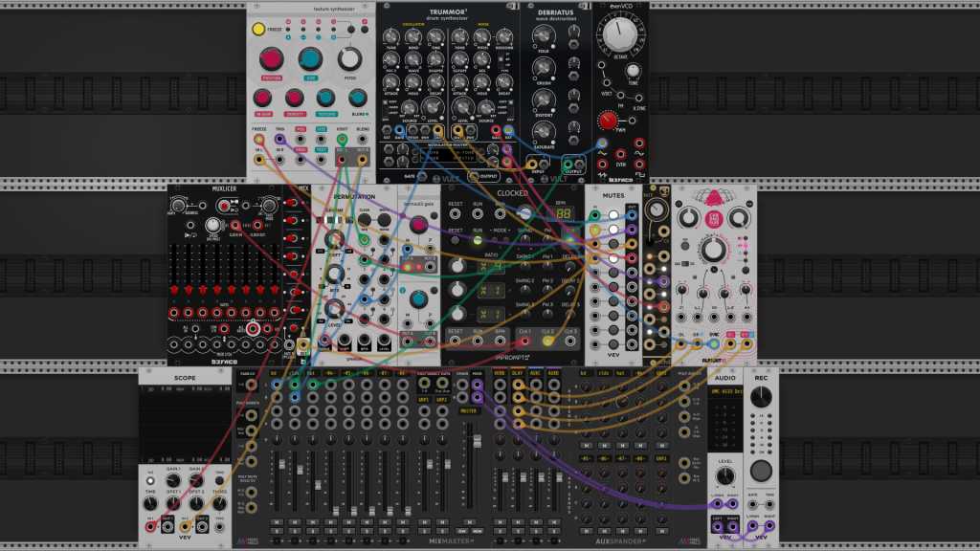980x551 pixels.
Task: Click the MixMaster master fader
Action: click(478, 442)
